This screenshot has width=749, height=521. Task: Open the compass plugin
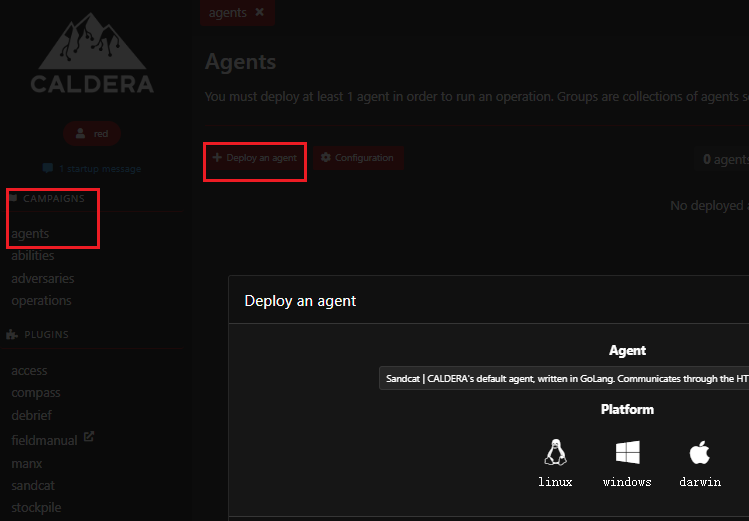pyautogui.click(x=36, y=393)
